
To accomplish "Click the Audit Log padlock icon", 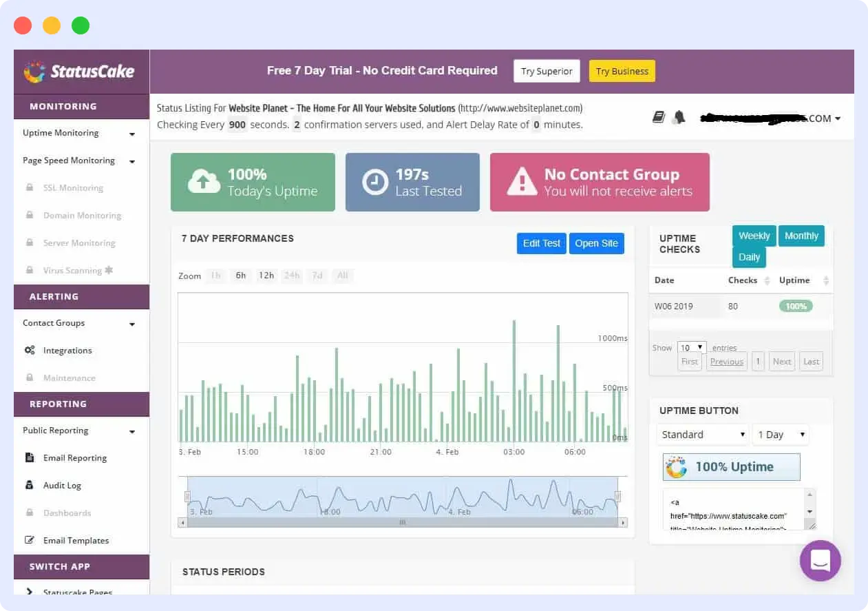I will point(30,485).
